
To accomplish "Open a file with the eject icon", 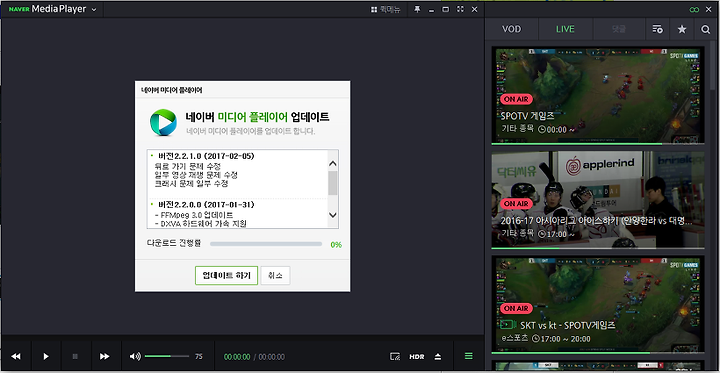I will click(x=438, y=356).
